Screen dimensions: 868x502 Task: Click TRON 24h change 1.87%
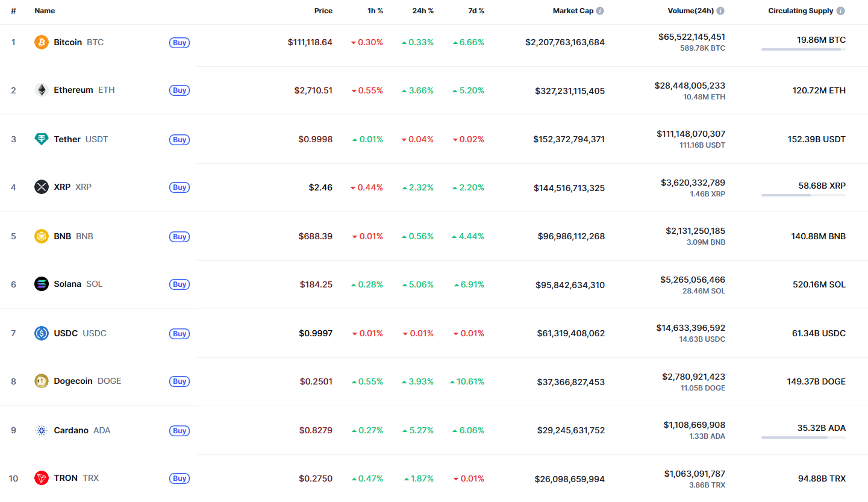tap(419, 478)
